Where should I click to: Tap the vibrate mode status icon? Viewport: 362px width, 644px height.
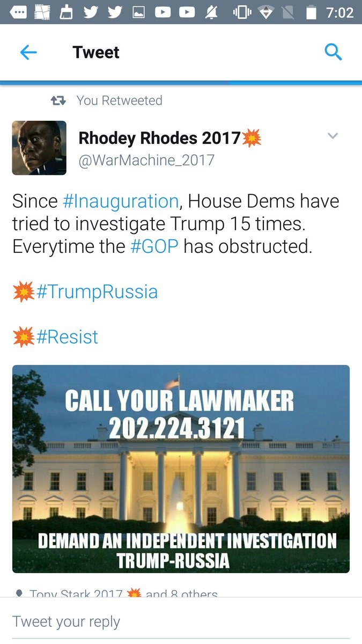click(242, 12)
